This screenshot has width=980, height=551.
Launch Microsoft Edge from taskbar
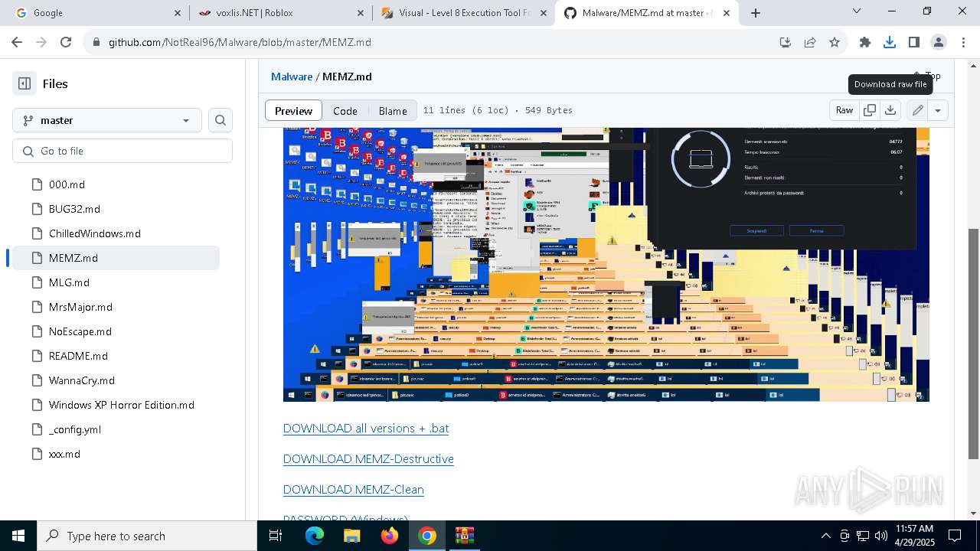tap(315, 536)
